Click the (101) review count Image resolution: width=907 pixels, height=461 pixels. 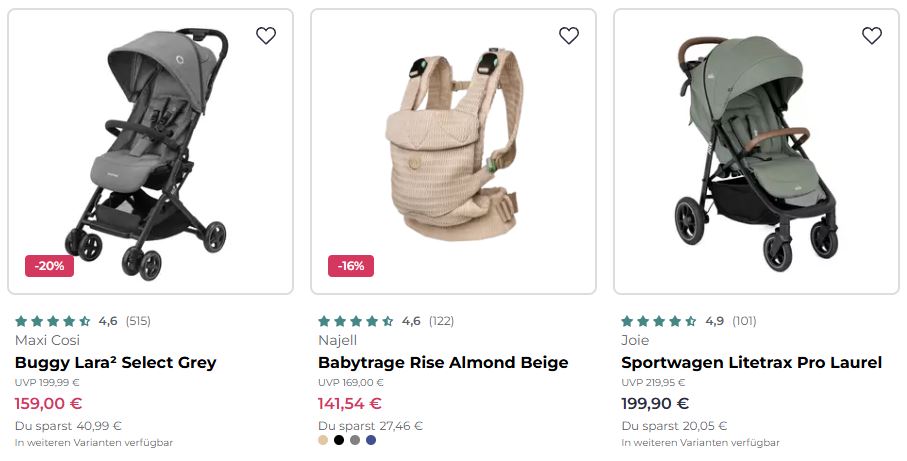coord(744,321)
